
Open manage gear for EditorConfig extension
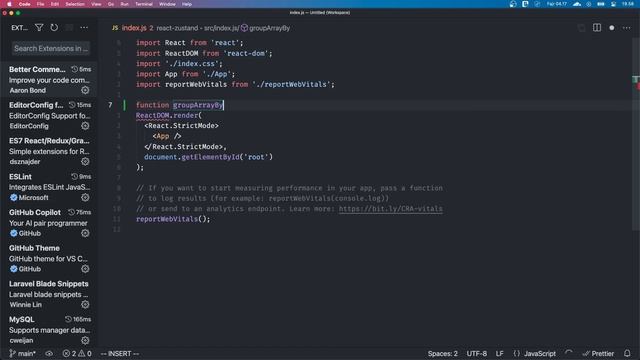pos(85,126)
